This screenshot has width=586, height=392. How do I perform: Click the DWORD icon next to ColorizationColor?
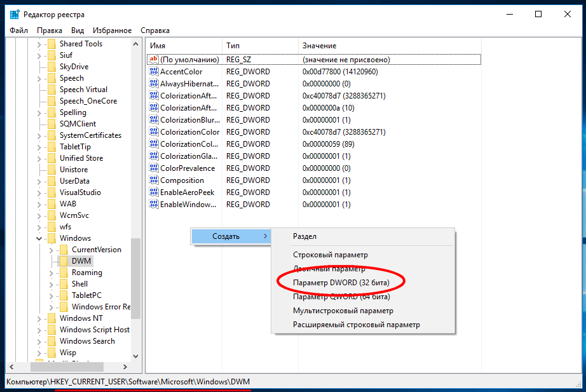tap(154, 132)
